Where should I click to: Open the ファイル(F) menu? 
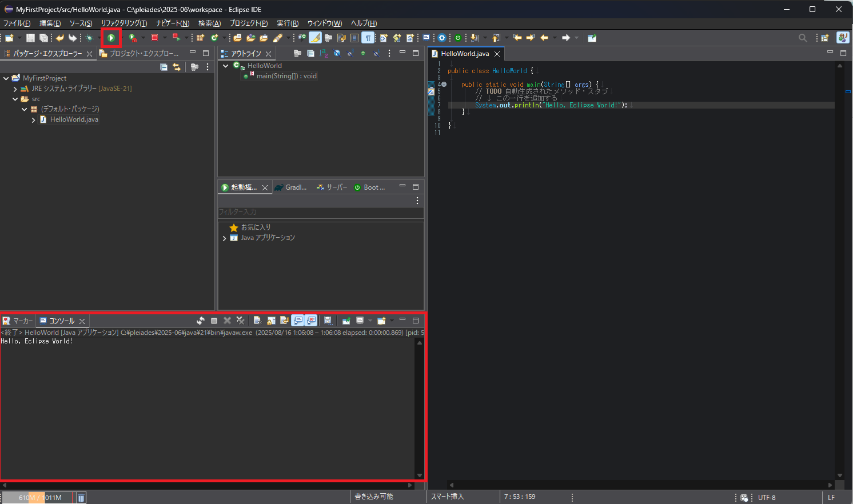coord(17,23)
